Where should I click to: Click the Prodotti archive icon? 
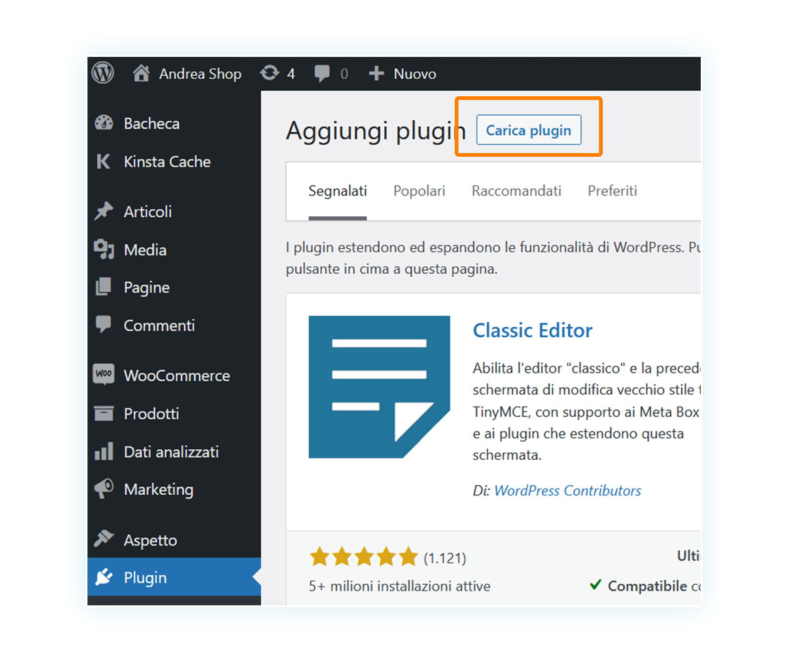[x=104, y=413]
